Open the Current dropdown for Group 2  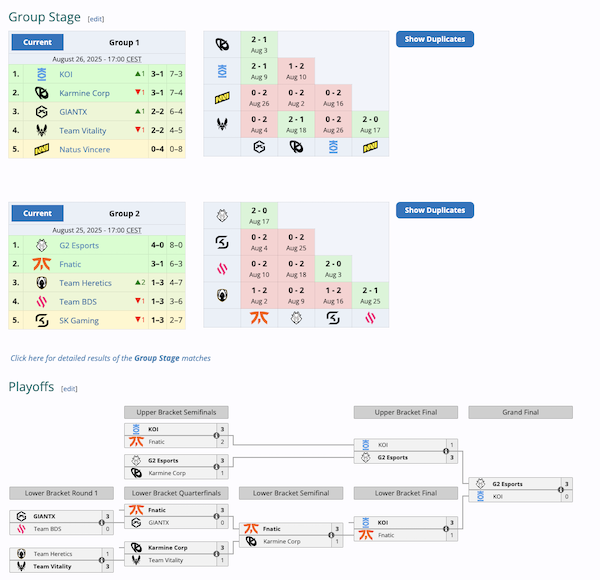[38, 213]
